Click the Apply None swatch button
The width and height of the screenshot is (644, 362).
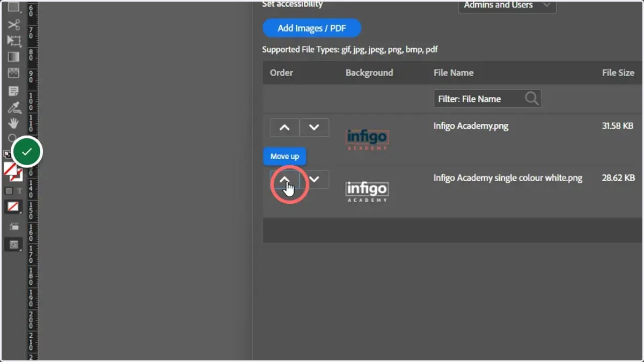[x=13, y=206]
